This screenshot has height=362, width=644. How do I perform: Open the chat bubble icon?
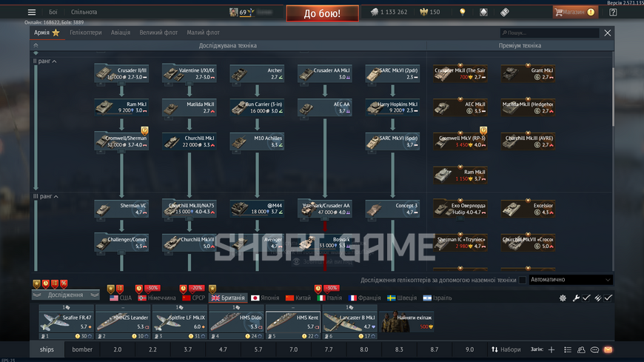pos(594,349)
